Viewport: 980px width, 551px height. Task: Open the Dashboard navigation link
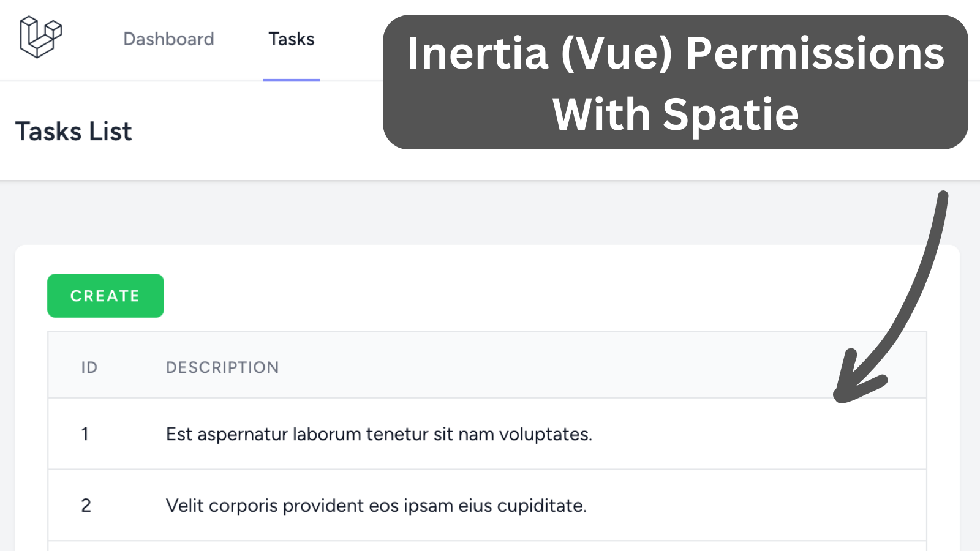168,39
